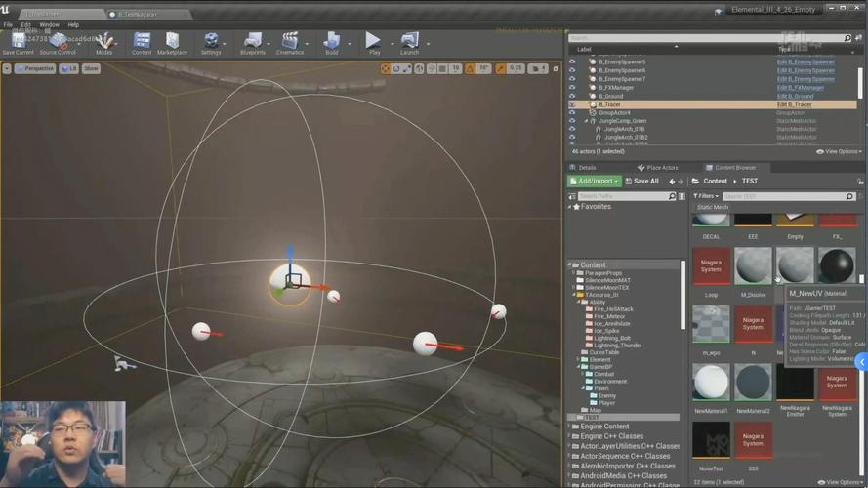868x488 pixels.
Task: Select the rotate gizmo mode in viewport
Action: tap(396, 68)
